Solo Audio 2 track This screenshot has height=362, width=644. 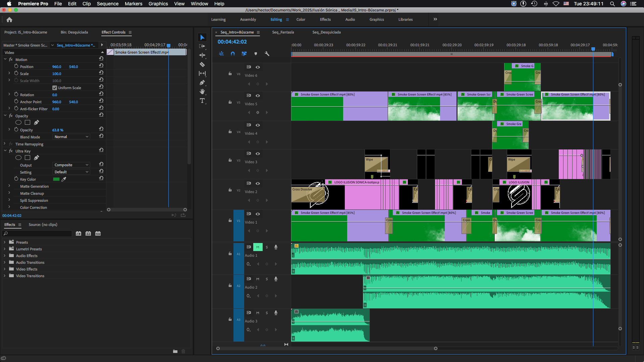267,279
